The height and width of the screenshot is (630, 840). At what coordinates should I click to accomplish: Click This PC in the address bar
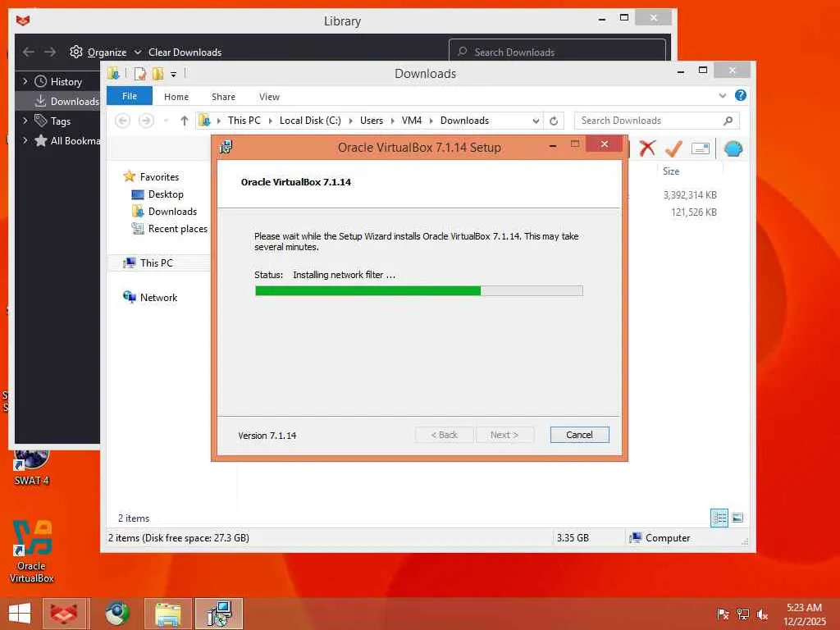pos(244,121)
